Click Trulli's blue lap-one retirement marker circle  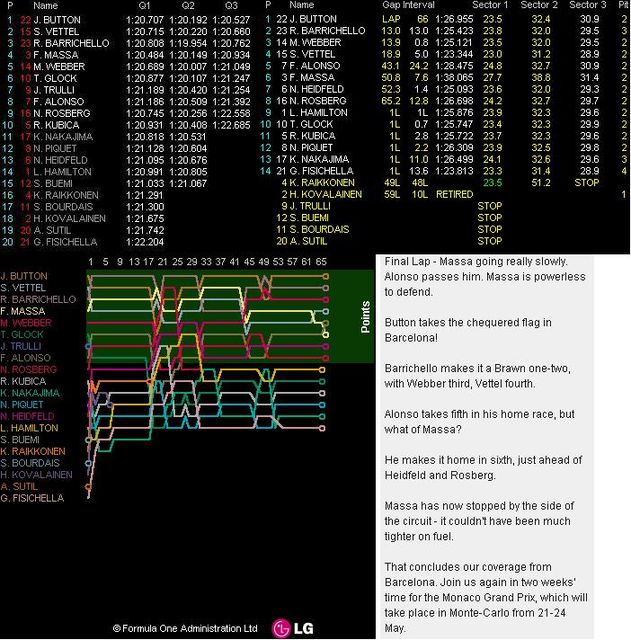tap(88, 347)
